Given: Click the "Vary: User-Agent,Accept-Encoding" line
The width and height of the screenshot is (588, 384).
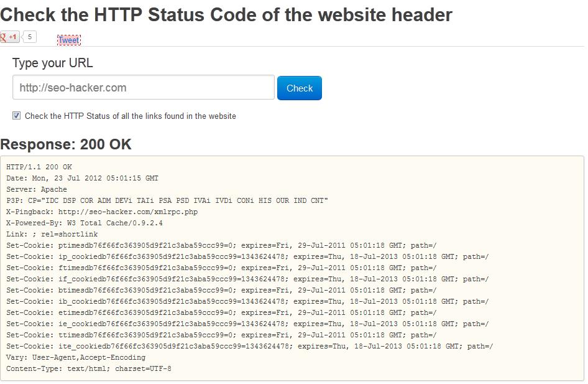Looking at the screenshot, I should [x=76, y=358].
